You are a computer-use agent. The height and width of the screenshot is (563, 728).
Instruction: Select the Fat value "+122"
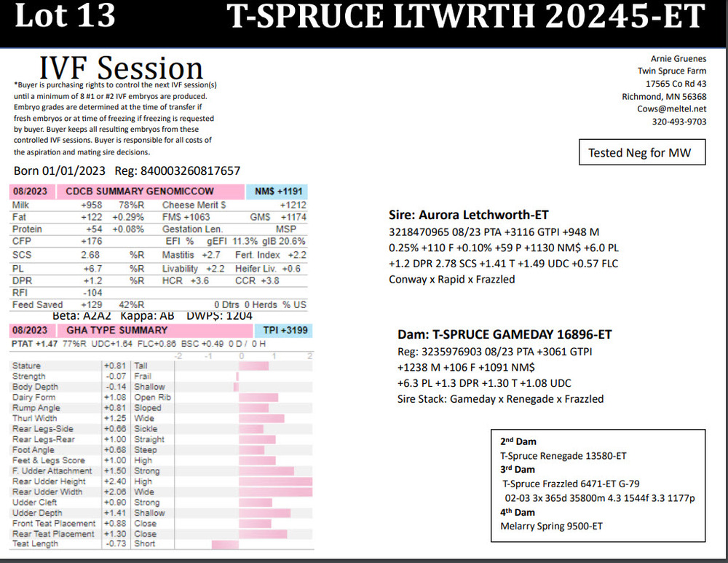(91, 217)
